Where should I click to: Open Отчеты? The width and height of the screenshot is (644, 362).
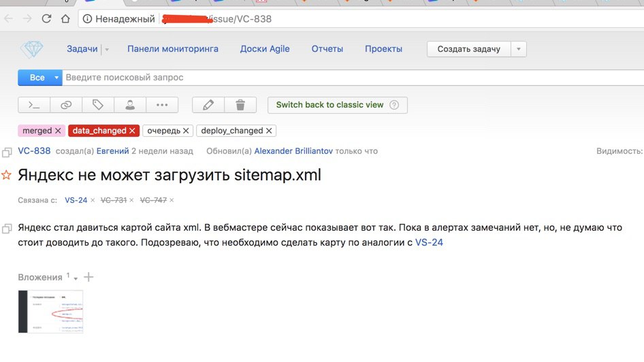click(327, 49)
